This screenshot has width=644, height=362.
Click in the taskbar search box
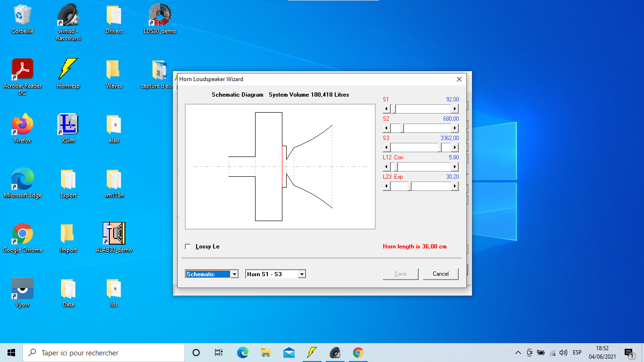click(104, 353)
